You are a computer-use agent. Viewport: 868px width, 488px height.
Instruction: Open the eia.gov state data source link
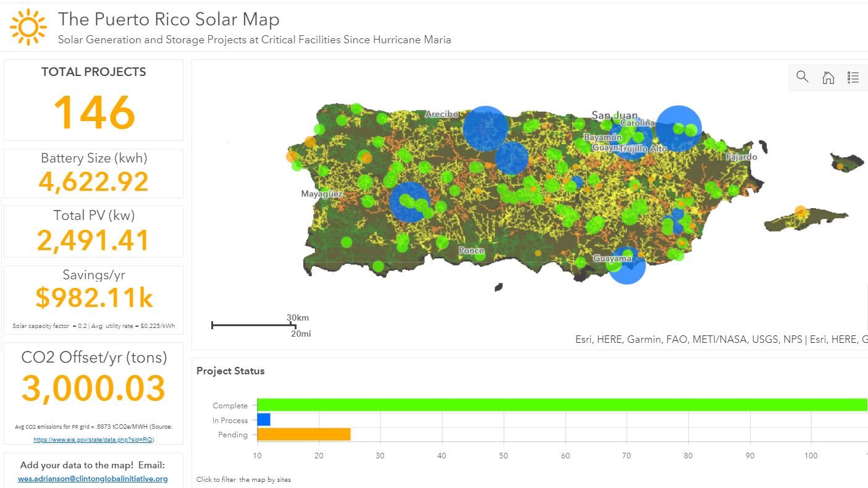(x=93, y=440)
